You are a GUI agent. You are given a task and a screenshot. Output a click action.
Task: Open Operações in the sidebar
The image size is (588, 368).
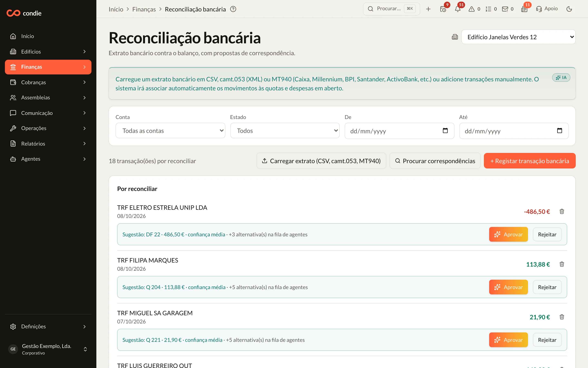click(x=48, y=128)
